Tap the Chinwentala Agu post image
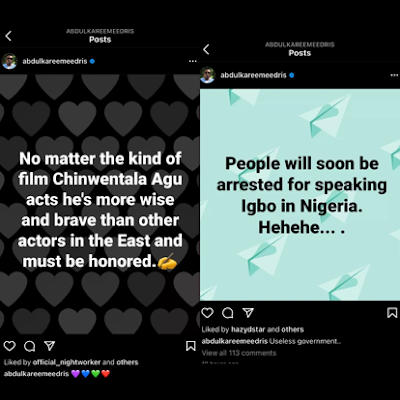Viewport: 400px width, 400px height. pos(100,204)
